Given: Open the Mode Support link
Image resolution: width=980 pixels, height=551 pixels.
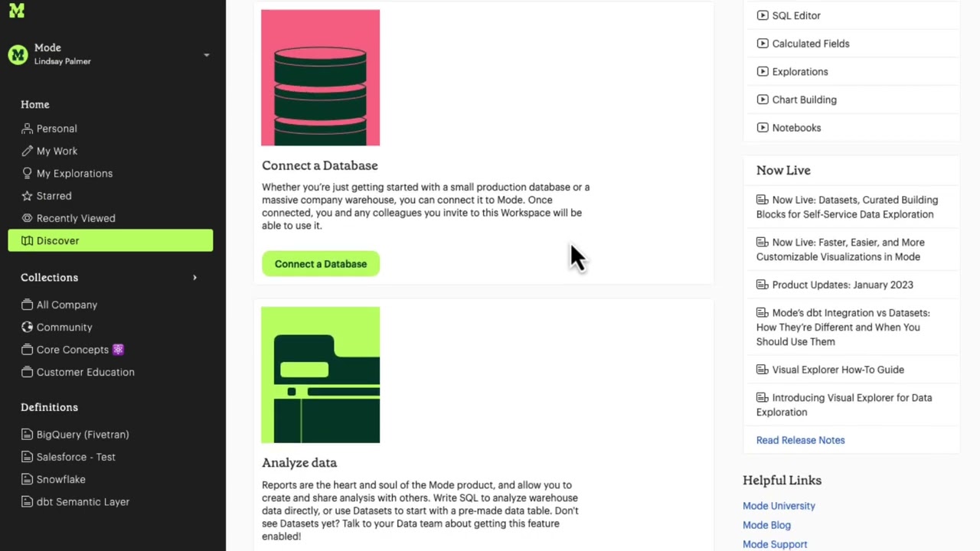Looking at the screenshot, I should [775, 544].
